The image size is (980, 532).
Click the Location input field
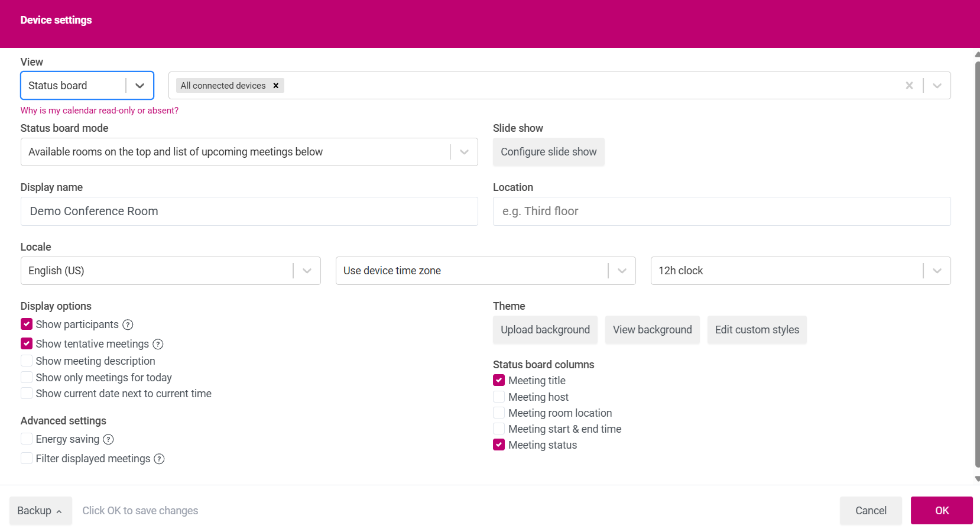722,211
